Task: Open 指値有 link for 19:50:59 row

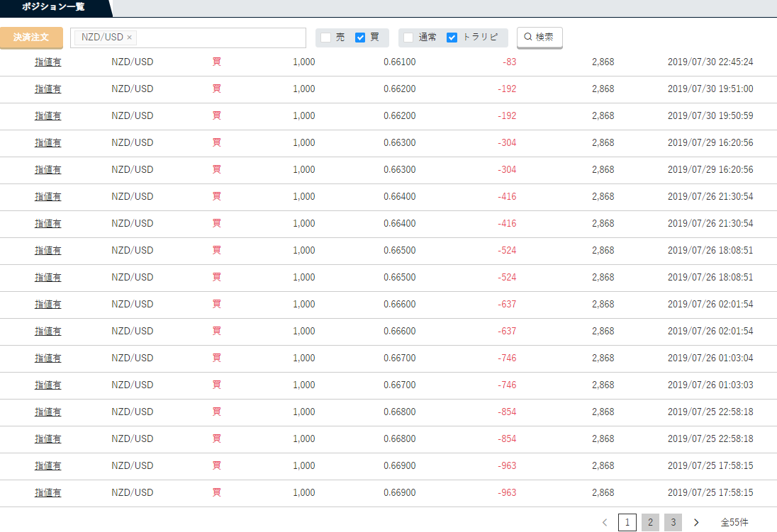Action: coord(48,116)
